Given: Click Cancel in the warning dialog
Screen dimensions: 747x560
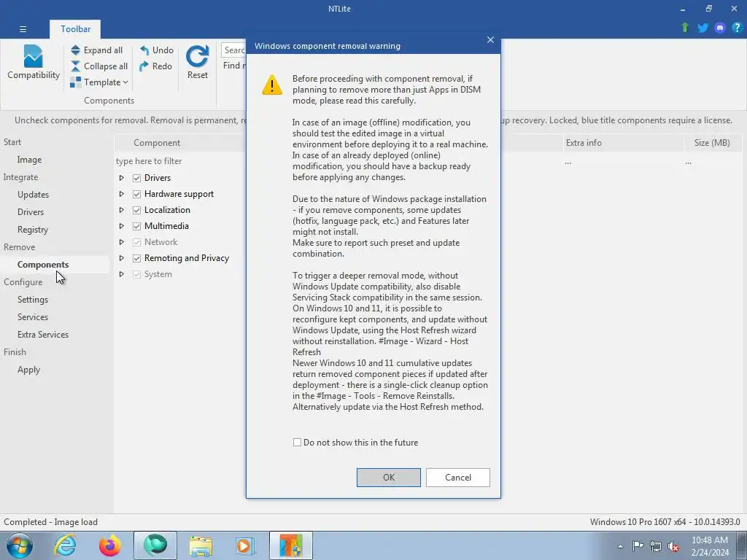Looking at the screenshot, I should [x=458, y=478].
